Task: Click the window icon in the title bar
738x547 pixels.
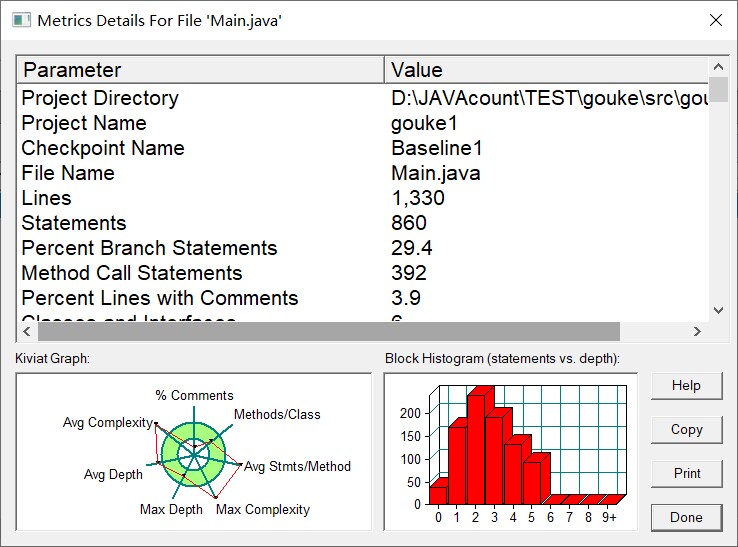Action: click(x=21, y=20)
